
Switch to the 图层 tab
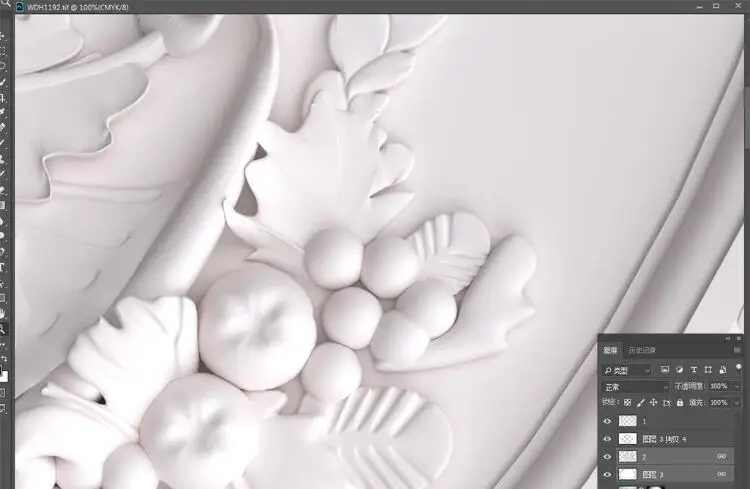click(610, 350)
